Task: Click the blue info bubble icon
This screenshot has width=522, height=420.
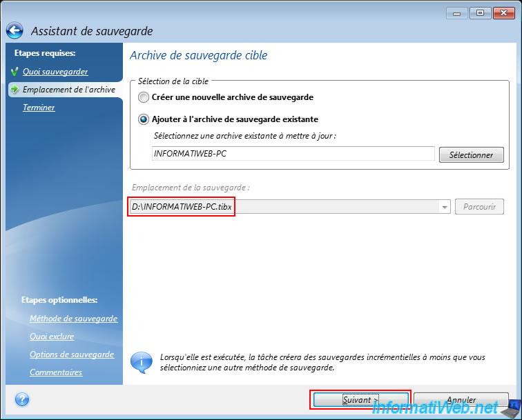Action: click(142, 362)
